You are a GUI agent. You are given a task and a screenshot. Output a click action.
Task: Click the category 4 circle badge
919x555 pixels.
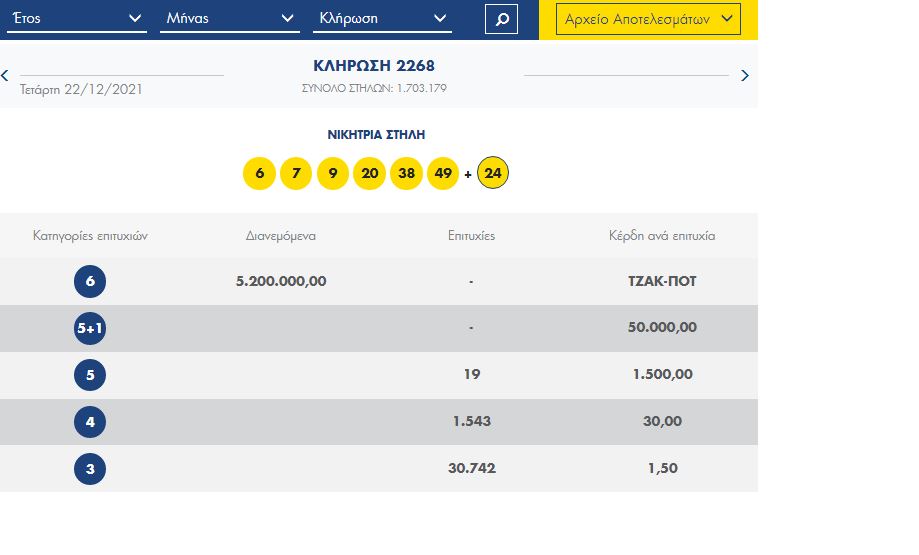[90, 422]
